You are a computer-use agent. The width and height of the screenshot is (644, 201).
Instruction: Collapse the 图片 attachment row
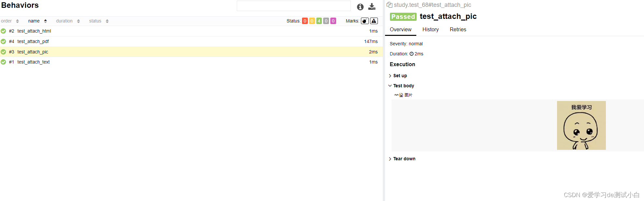403,95
